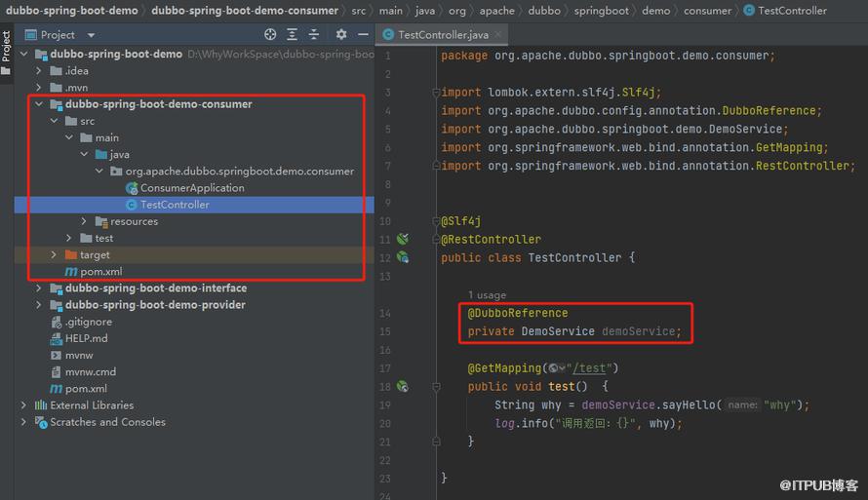Click gutter icon on line 12
This screenshot has width=868, height=500.
[x=403, y=257]
